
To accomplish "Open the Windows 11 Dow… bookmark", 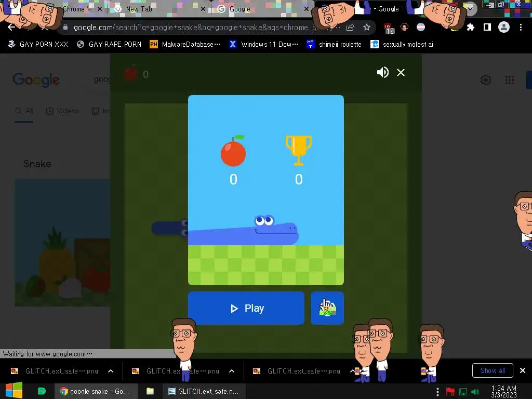I will click(x=263, y=45).
